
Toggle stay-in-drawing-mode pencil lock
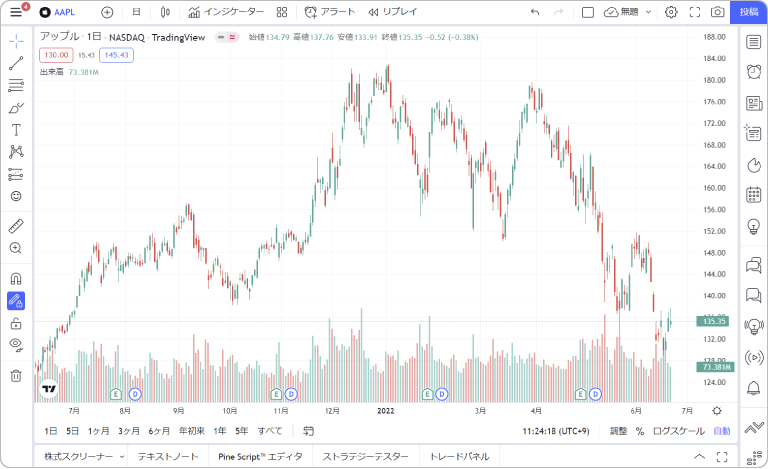click(x=16, y=301)
